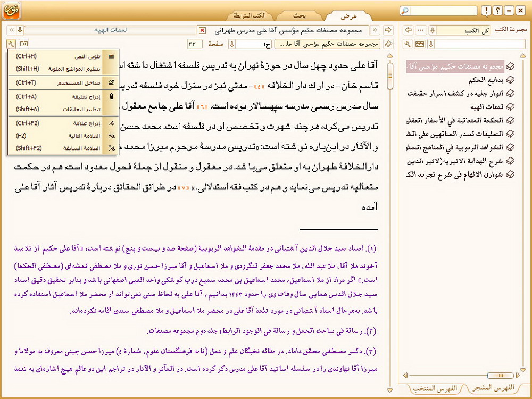
Task: Click the exclamation mark info button
Action: pyautogui.click(x=486, y=11)
